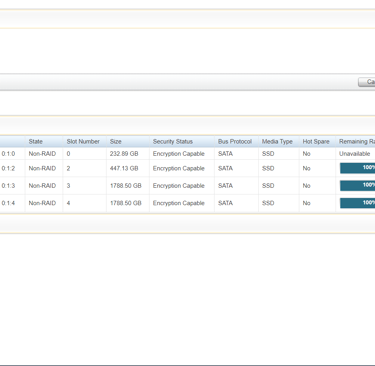Sort by Security Status column

(182, 142)
